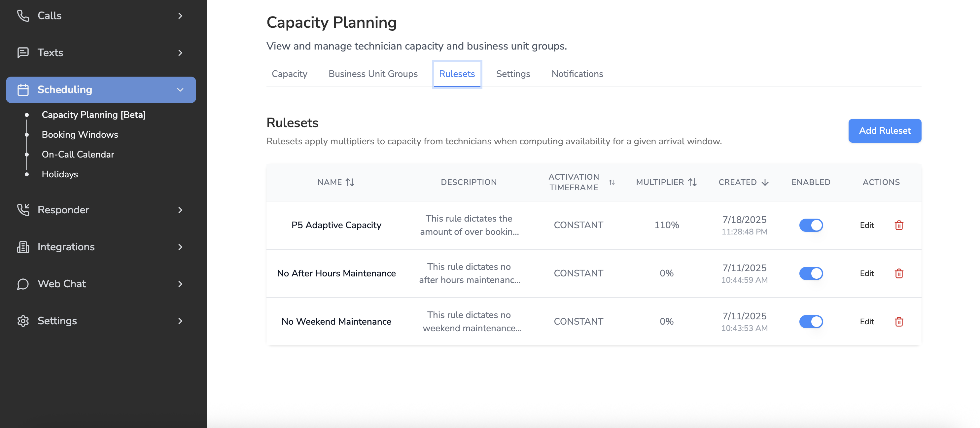
Task: Sort by Multiplier column arrows
Action: click(x=692, y=182)
